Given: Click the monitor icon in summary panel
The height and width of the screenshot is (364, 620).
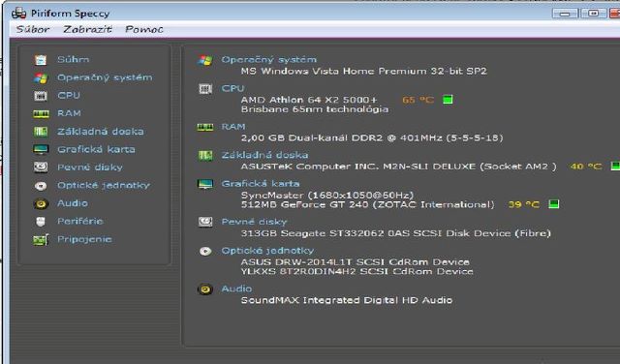Looking at the screenshot, I should (205, 184).
